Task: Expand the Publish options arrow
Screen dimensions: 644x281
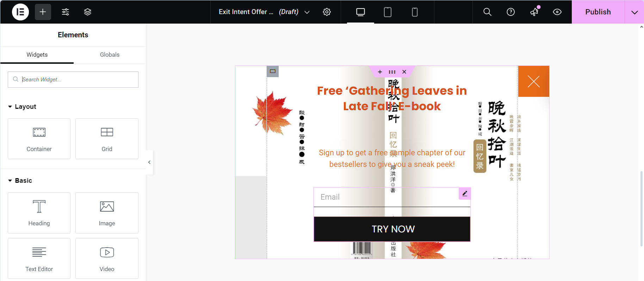Action: pyautogui.click(x=634, y=12)
